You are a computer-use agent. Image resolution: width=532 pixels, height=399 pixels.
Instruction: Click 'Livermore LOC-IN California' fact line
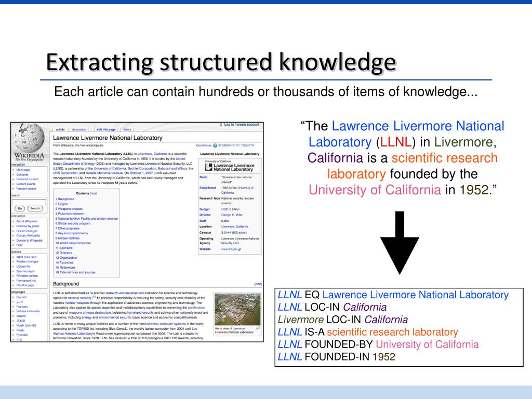(343, 320)
